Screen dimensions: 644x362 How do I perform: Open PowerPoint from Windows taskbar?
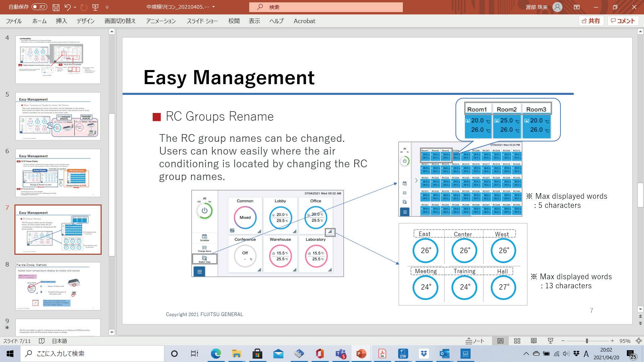[x=361, y=354]
